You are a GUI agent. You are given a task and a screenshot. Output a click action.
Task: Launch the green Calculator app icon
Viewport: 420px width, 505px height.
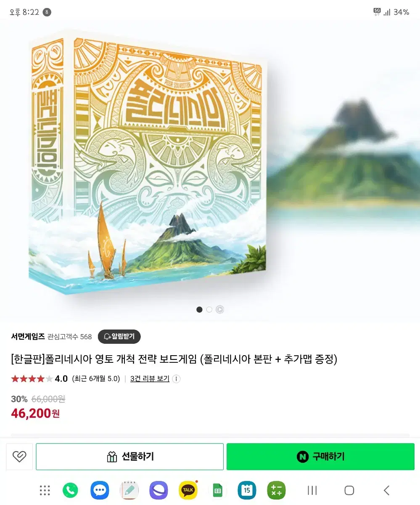pos(276,490)
